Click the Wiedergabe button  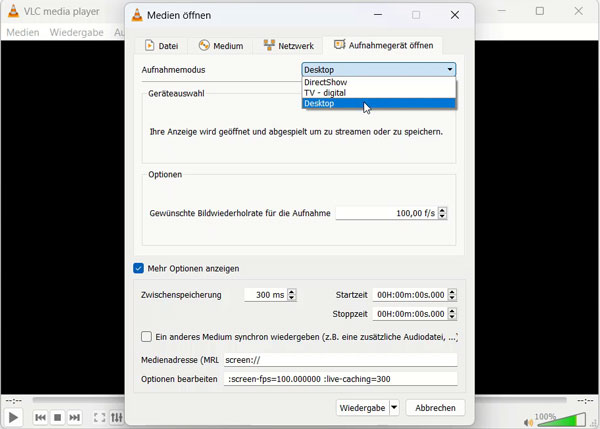362,408
